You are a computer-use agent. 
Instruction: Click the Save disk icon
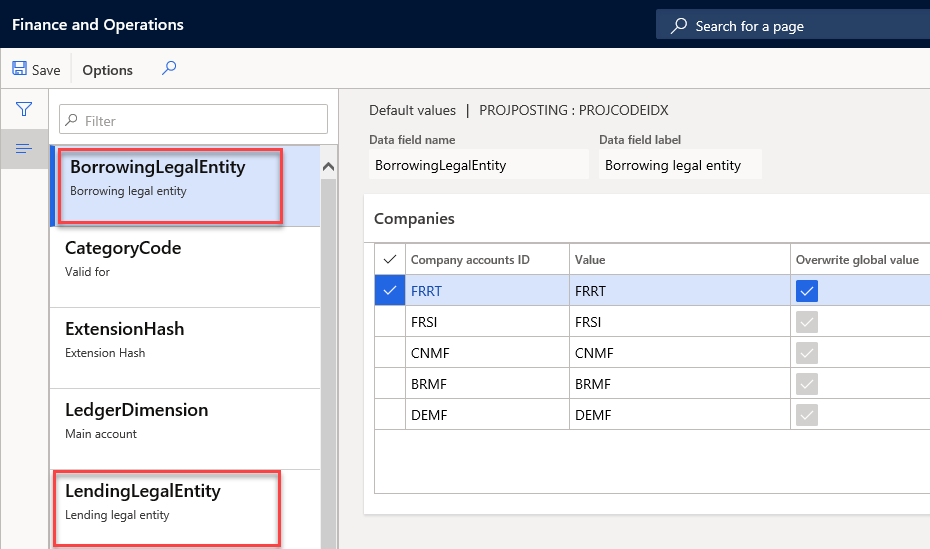pyautogui.click(x=19, y=70)
